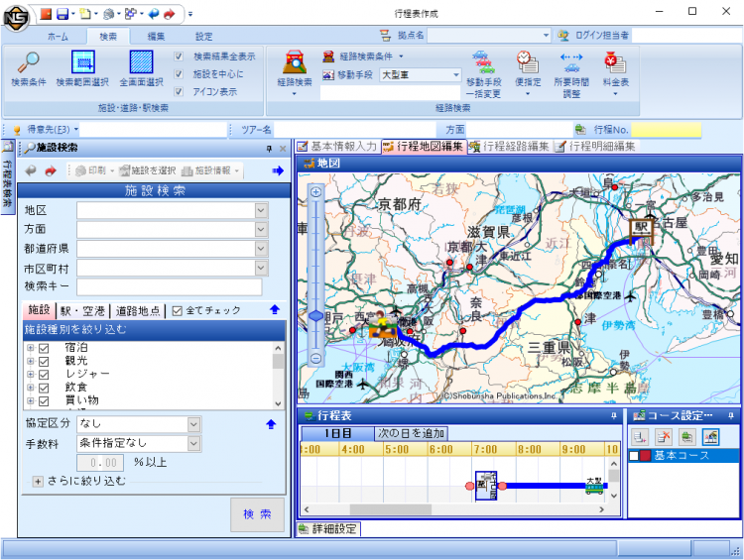Expand the さらに絞り込む section
Screen dimensions: 744x560
38,481
